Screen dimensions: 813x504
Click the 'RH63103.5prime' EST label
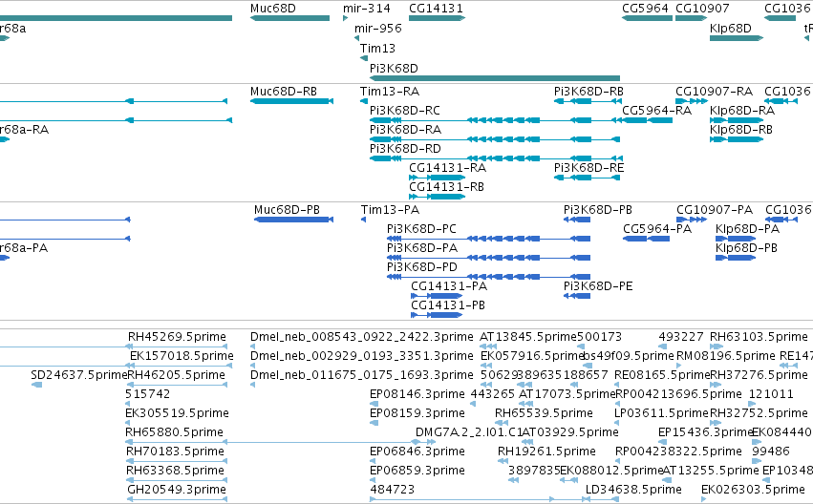coord(759,337)
